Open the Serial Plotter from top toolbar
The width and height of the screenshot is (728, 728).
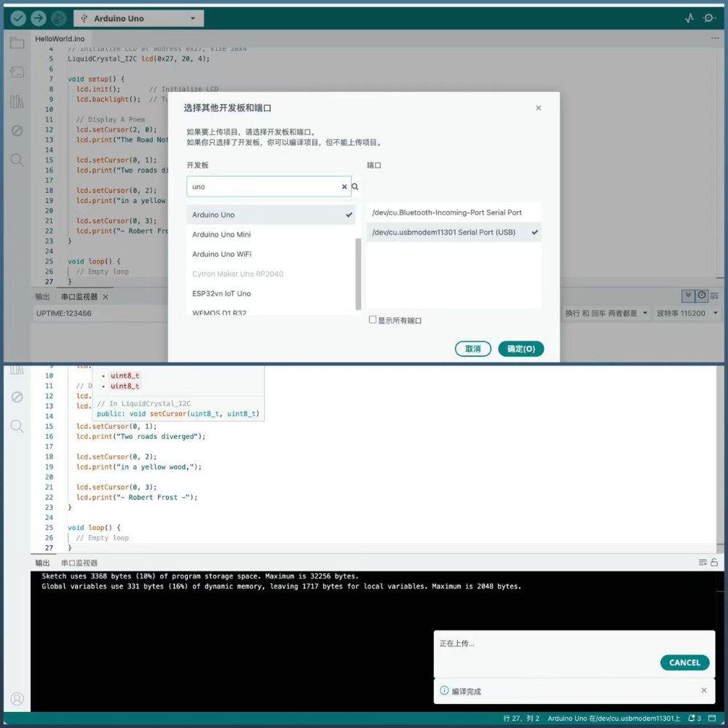tap(689, 18)
